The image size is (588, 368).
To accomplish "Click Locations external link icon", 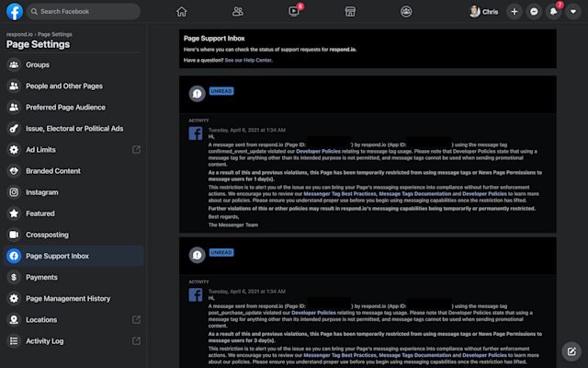I will tap(137, 320).
